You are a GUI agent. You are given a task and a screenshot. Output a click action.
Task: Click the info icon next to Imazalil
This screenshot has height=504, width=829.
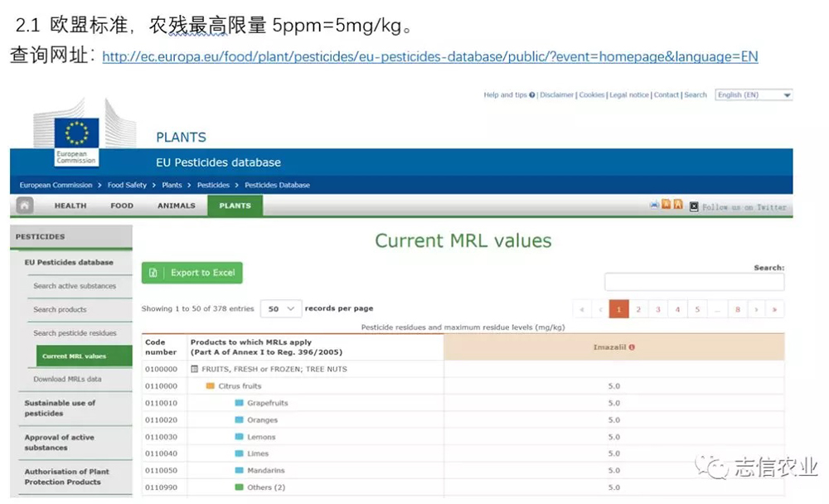pyautogui.click(x=632, y=347)
